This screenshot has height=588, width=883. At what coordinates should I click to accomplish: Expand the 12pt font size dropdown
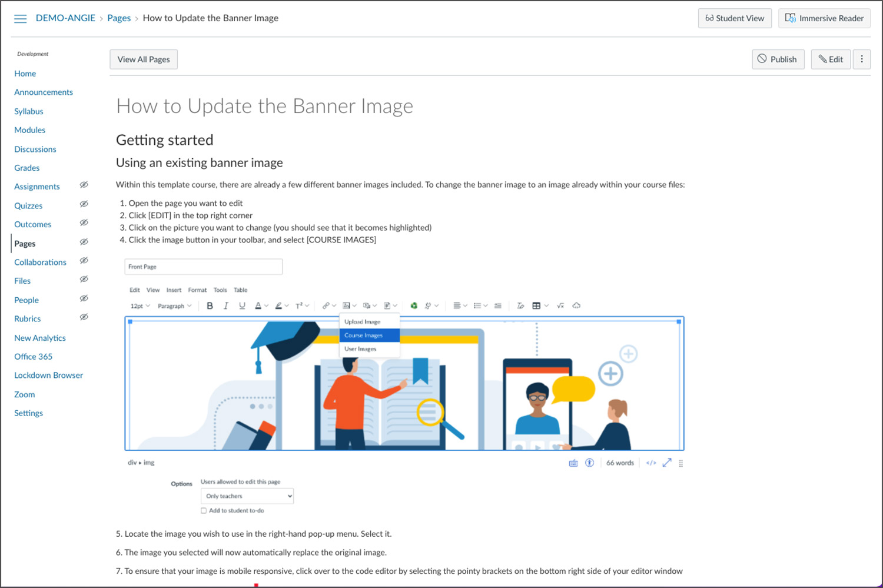click(x=140, y=306)
